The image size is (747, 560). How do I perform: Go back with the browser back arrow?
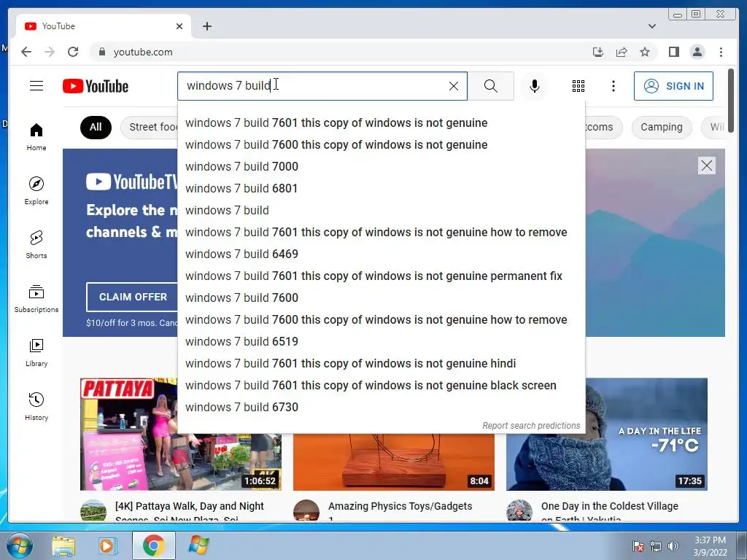click(x=26, y=52)
